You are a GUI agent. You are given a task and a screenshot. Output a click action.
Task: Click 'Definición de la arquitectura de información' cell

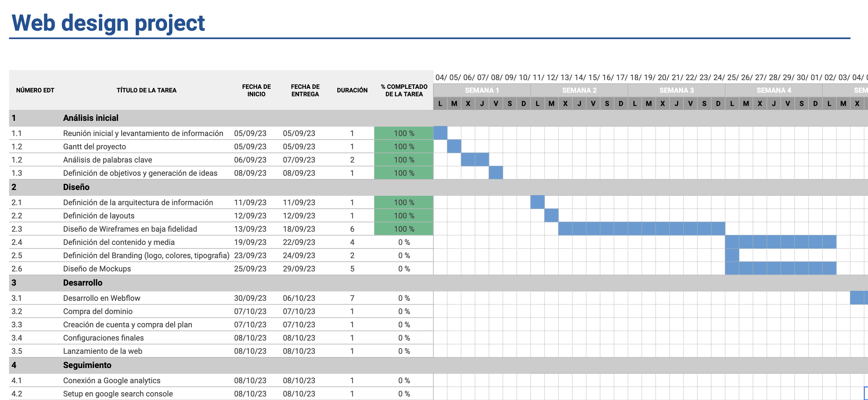click(x=138, y=203)
